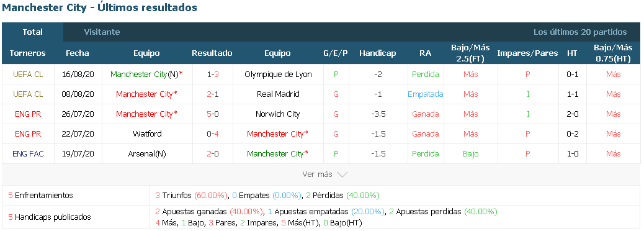This screenshot has height=231, width=644.
Task: Open Norwich City team link
Action: pos(278,114)
